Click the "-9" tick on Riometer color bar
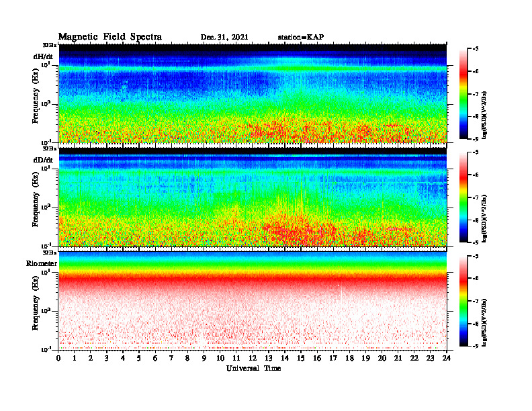Screen dimensions: 532x411 [476, 346]
